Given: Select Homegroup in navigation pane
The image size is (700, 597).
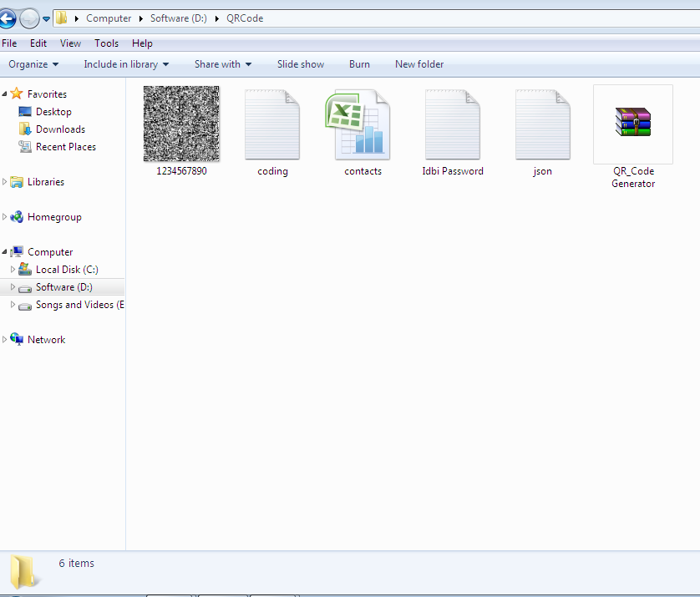Looking at the screenshot, I should tap(54, 217).
